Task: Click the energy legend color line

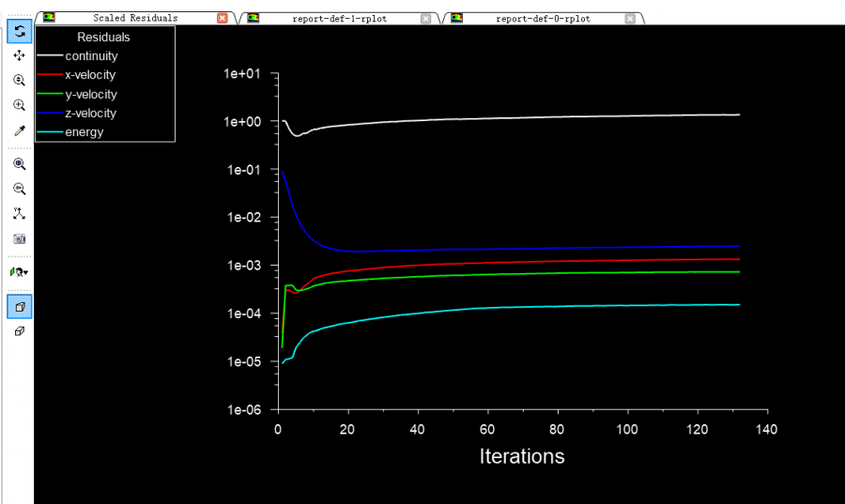Action: (50, 132)
